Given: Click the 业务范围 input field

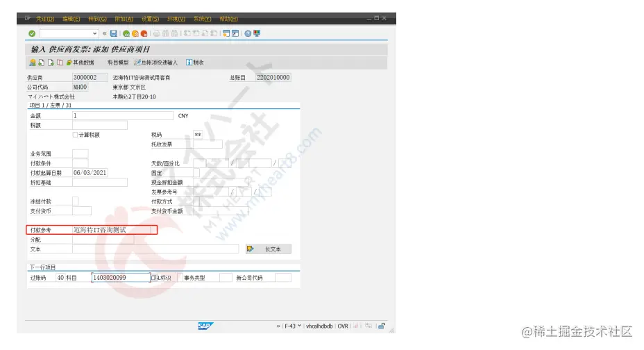Looking at the screenshot, I should tap(80, 153).
